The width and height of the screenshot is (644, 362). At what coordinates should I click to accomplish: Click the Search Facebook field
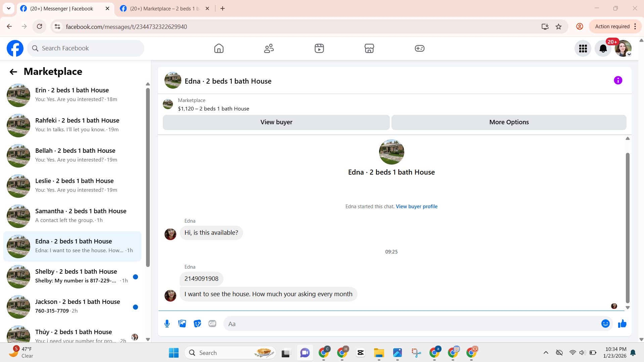(x=86, y=48)
